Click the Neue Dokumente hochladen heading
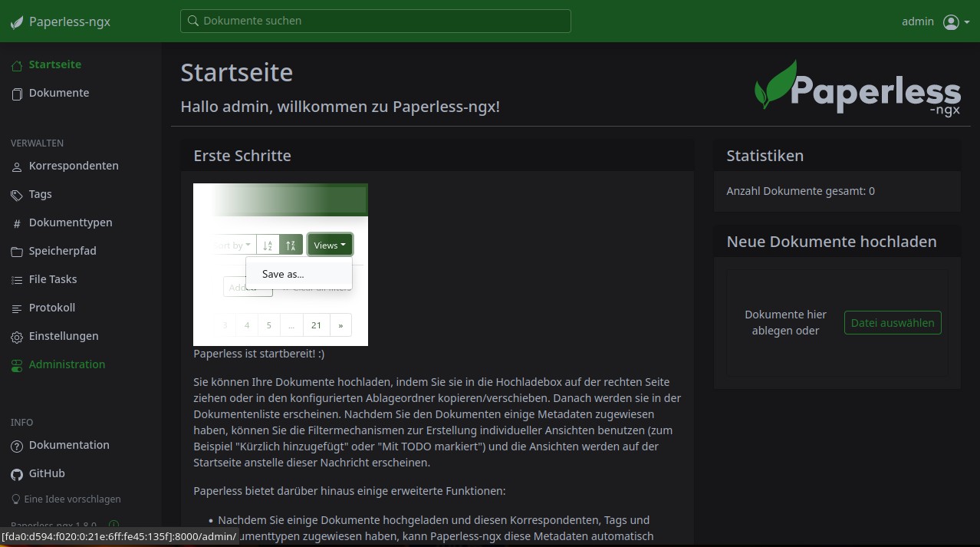The width and height of the screenshot is (980, 547). pos(832,242)
